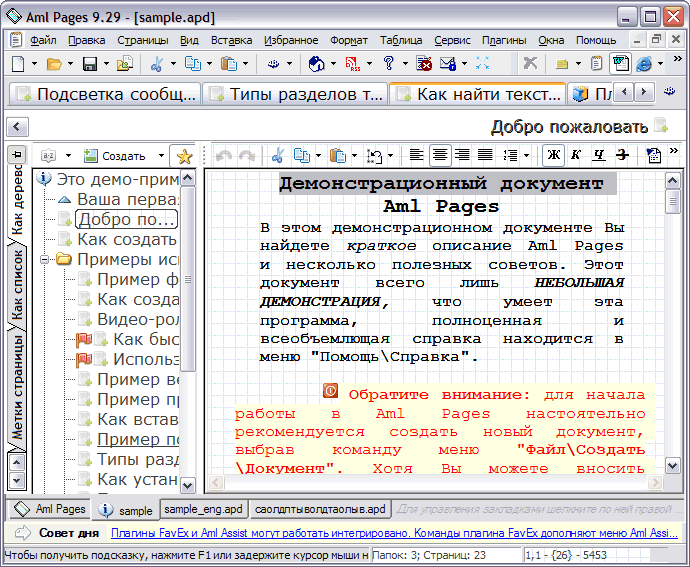Toggle align right paragraph button
This screenshot has height=567, width=690.
[x=462, y=155]
